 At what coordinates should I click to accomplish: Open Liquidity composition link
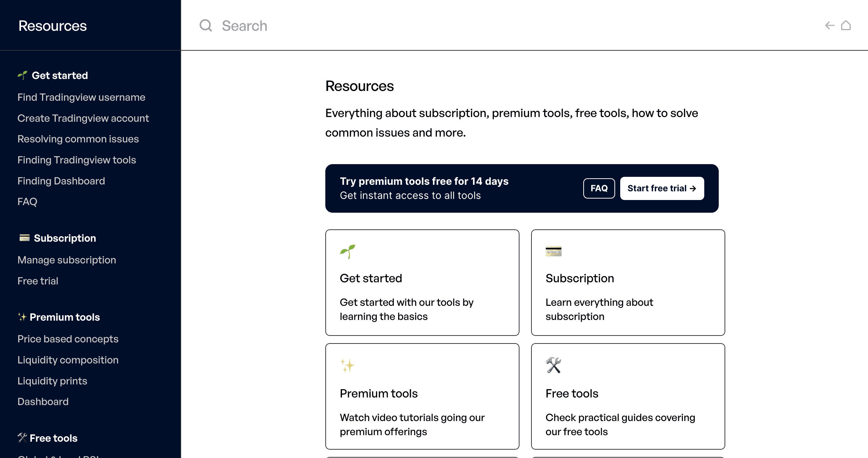coord(68,360)
